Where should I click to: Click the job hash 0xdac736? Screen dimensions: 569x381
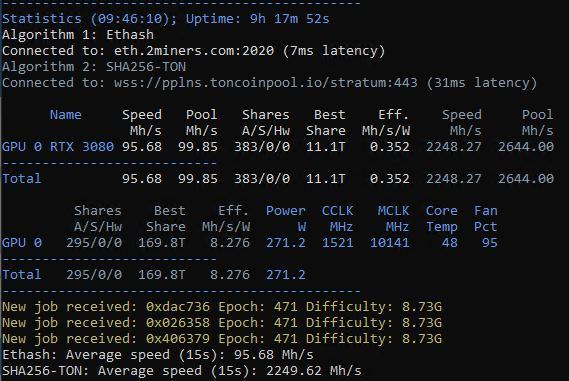tap(178, 306)
